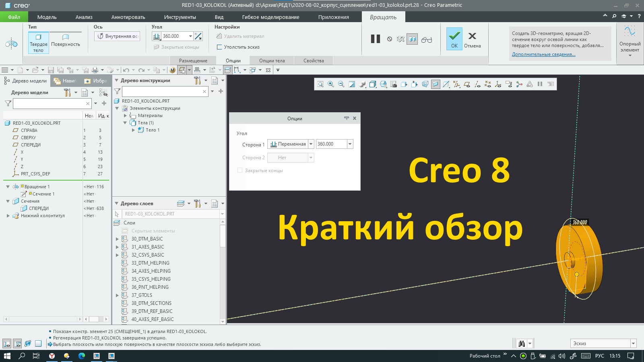The height and width of the screenshot is (362, 644).
Task: Click the Refit zoom magnifier icon
Action: (x=320, y=84)
